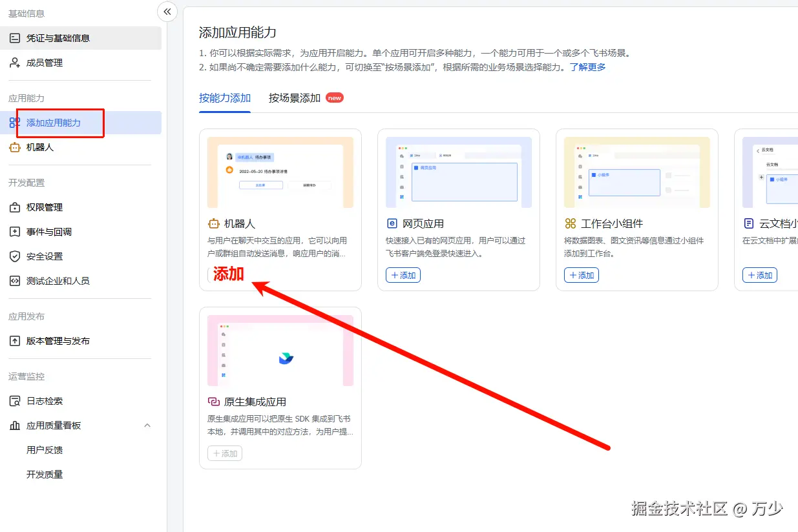This screenshot has width=798, height=532.
Task: Click the 添加应用能力 page heading
Action: click(x=238, y=32)
